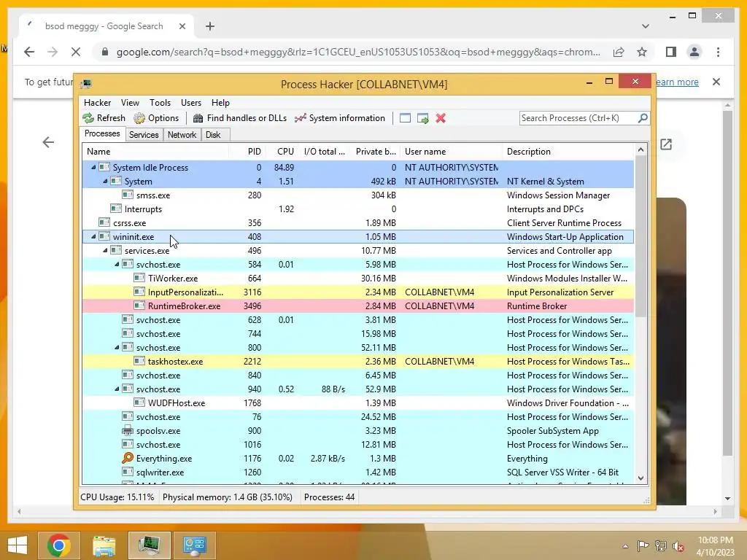
Task: Select the taskhostex.exe process
Action: tap(358, 362)
